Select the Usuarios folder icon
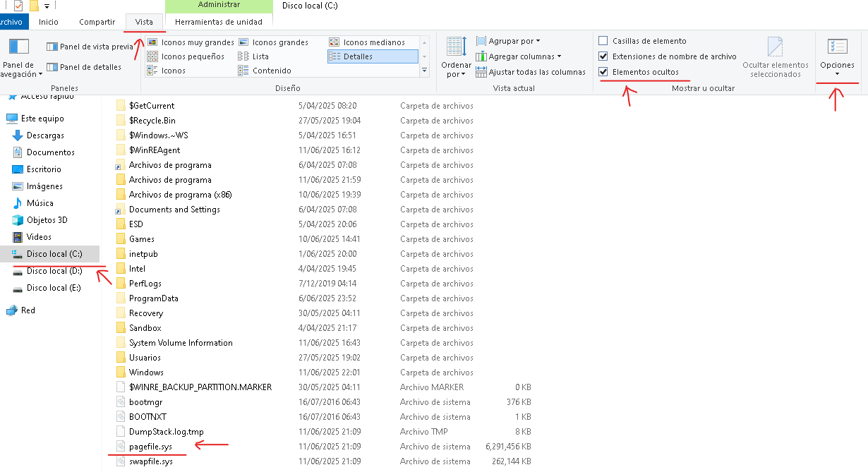868x472 pixels. [x=121, y=358]
